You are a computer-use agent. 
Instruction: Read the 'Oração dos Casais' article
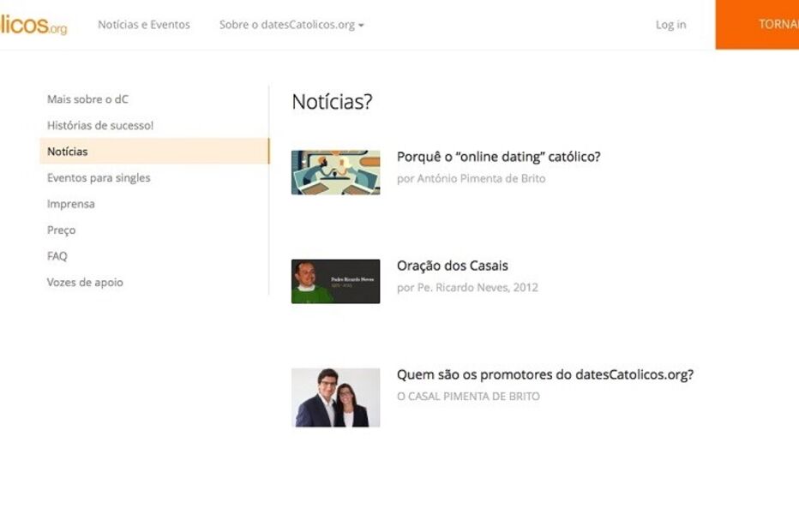452,266
